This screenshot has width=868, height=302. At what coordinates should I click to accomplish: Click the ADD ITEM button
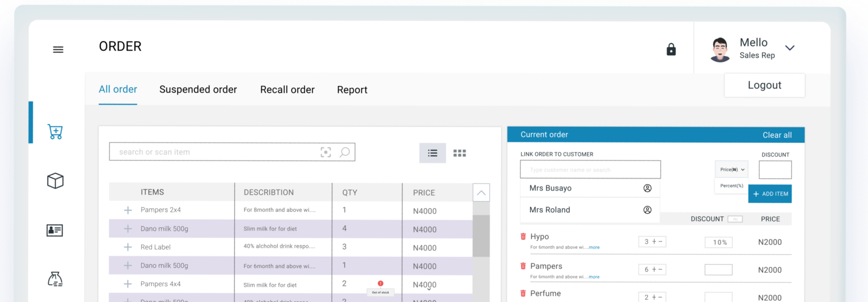[x=770, y=194]
